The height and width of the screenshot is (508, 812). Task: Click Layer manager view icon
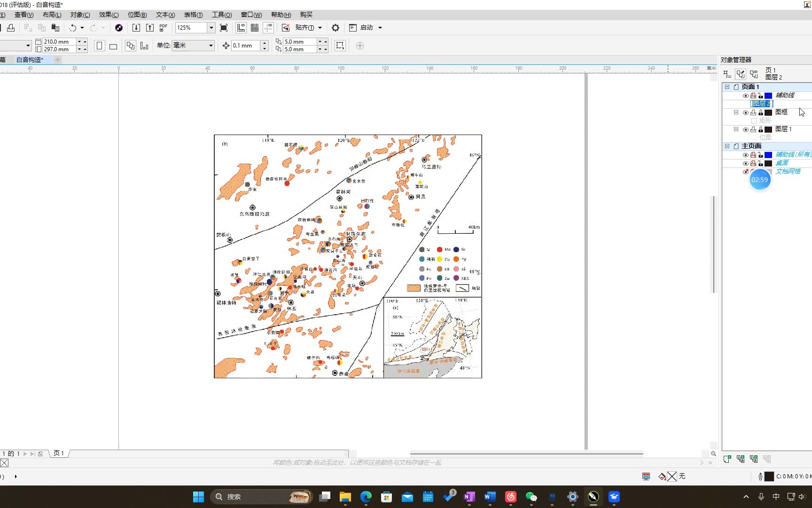[x=754, y=74]
